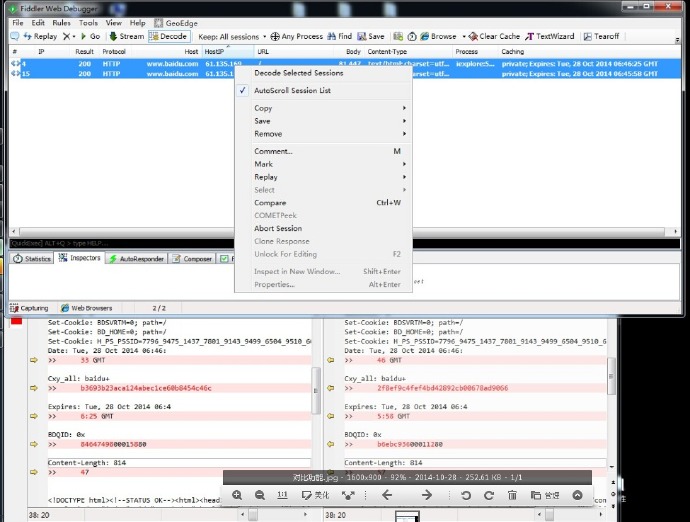Screen dimensions: 690x522
Task: Open the Keep: All sessions dropdown
Action: 232,37
